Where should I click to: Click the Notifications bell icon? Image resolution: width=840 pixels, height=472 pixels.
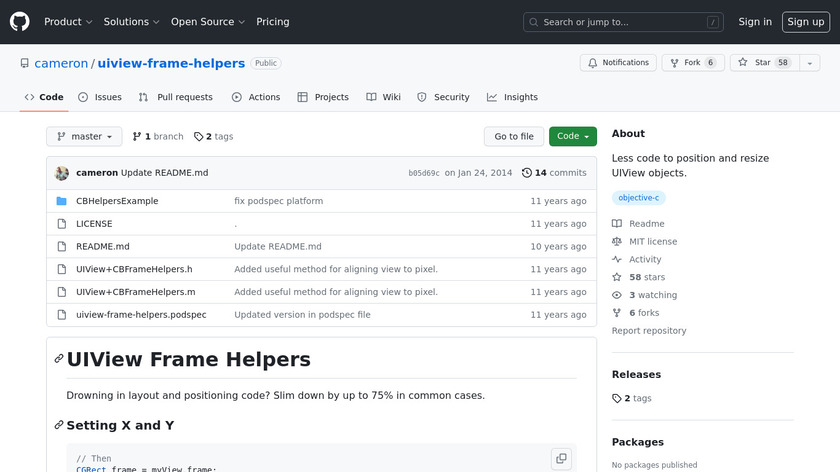(592, 63)
